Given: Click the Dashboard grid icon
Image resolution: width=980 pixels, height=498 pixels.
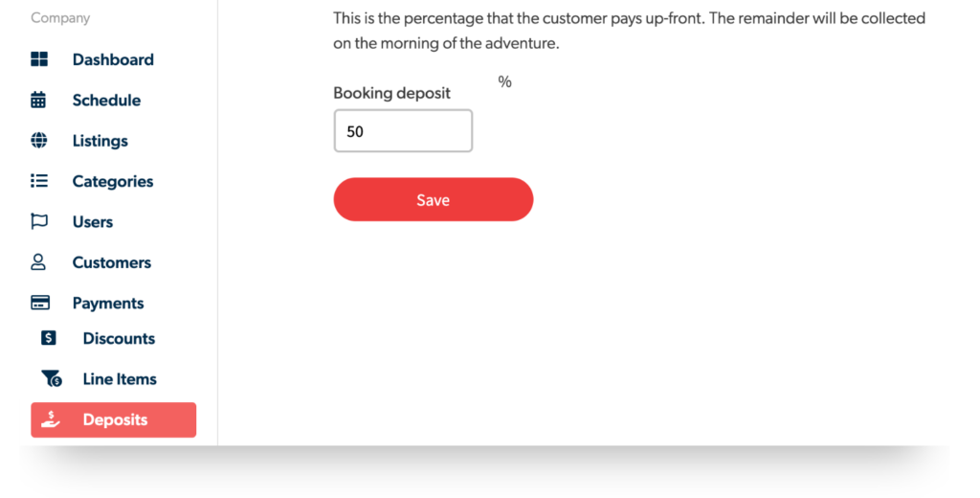Looking at the screenshot, I should click(38, 59).
